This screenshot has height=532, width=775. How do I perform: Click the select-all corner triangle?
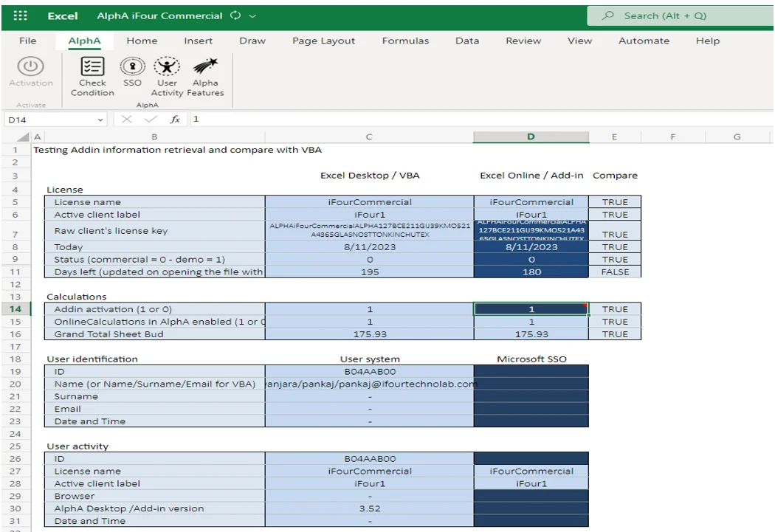coord(23,137)
